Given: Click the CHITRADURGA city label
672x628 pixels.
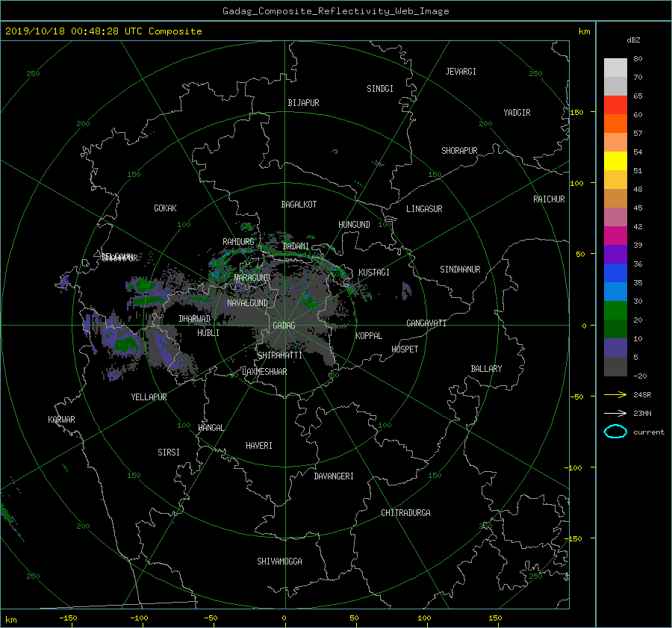Looking at the screenshot, I should 405,513.
